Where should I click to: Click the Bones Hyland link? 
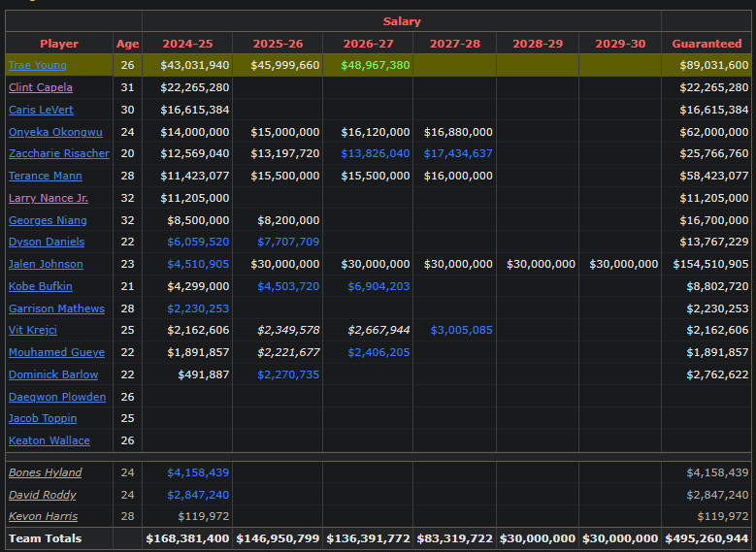pyautogui.click(x=45, y=472)
